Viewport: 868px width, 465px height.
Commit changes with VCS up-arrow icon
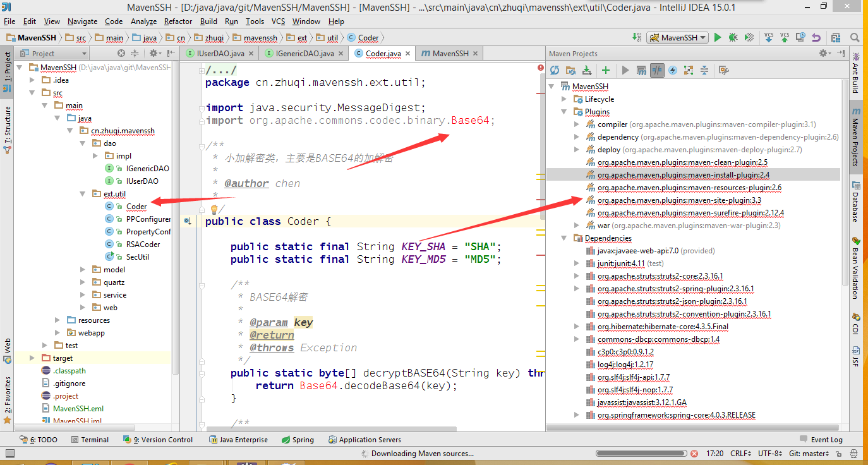785,37
